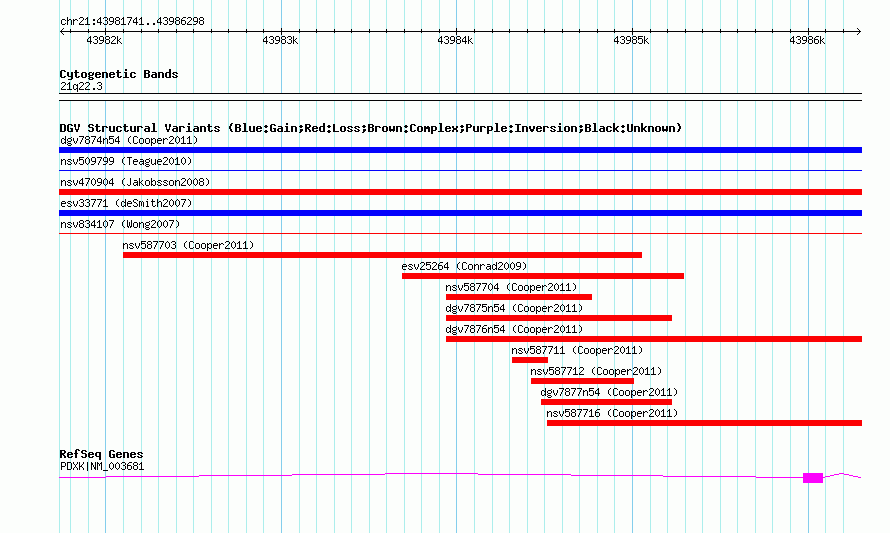Click the dgv7876n54 red loss bar
890x533 pixels.
654,339
